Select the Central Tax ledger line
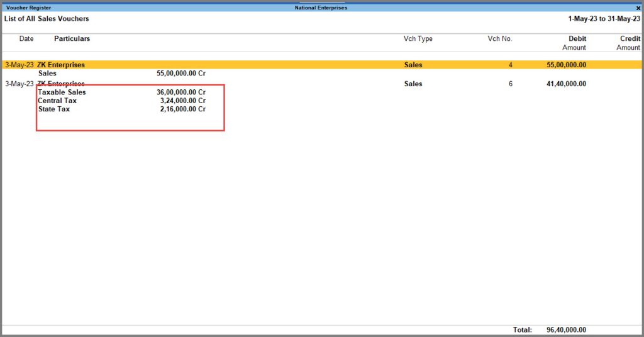Screen dimensions: 644x337 (121, 101)
